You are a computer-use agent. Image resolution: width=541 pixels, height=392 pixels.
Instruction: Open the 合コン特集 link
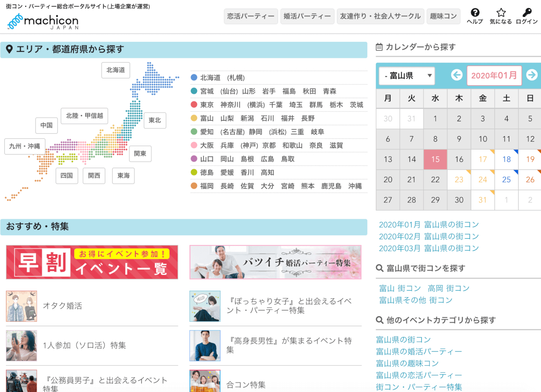[246, 385]
